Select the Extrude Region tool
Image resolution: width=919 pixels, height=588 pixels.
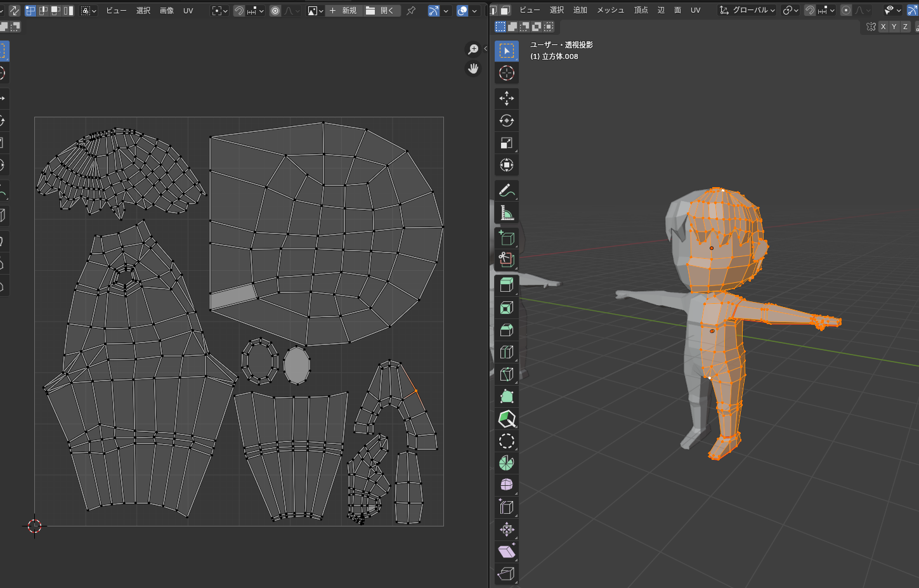[x=506, y=285]
